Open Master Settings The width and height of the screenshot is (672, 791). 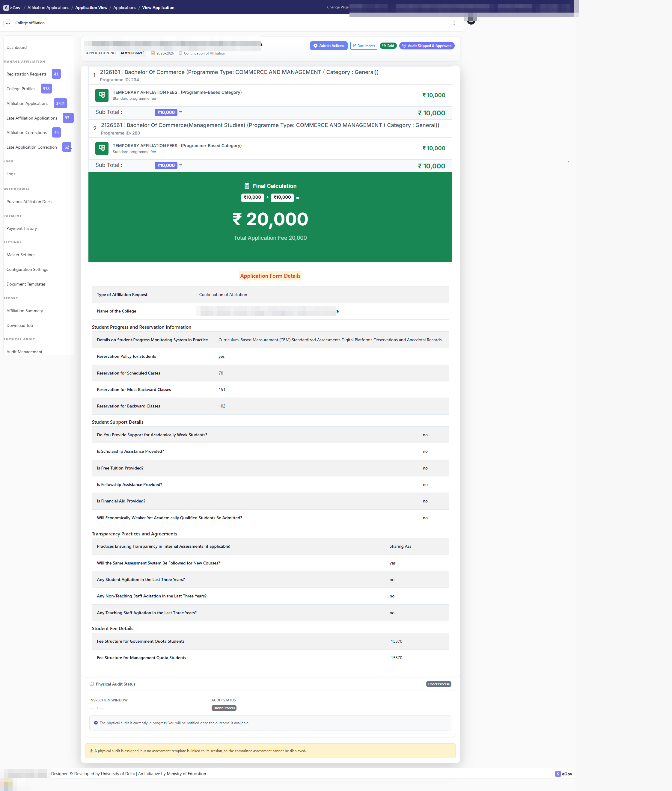pos(21,255)
